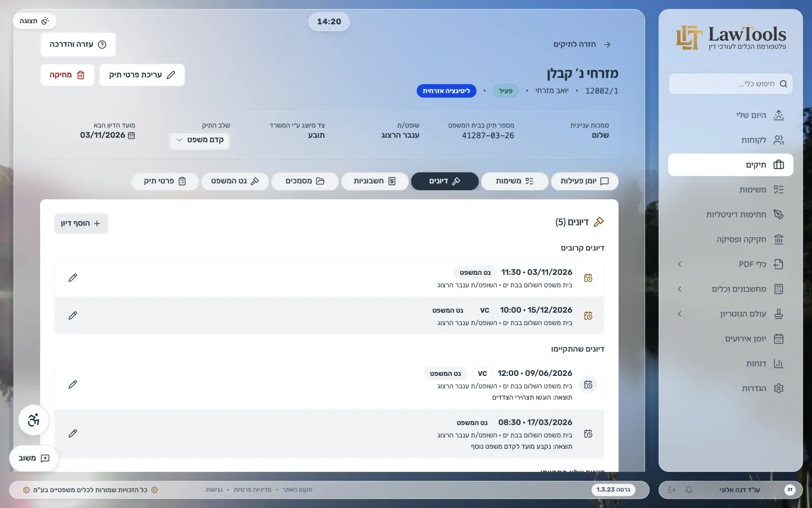Click the LawTools logo
812x508 pixels.
coord(731,38)
